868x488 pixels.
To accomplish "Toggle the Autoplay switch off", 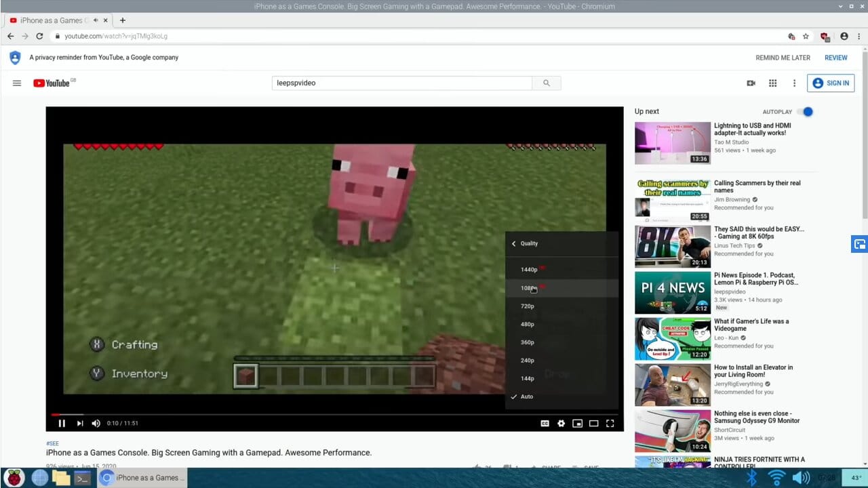I will click(x=806, y=111).
